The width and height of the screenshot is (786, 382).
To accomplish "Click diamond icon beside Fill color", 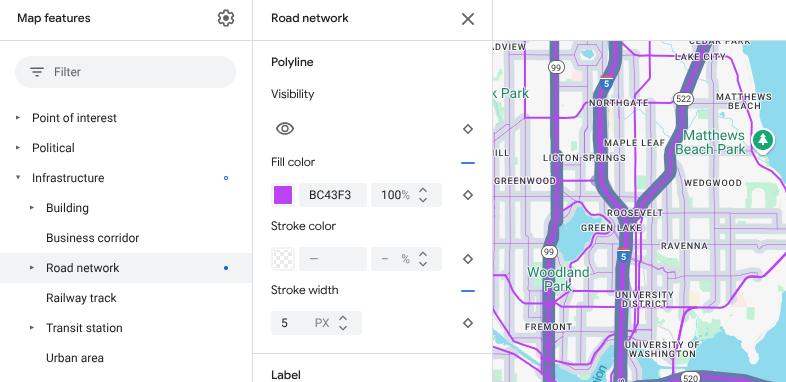I will [x=468, y=195].
